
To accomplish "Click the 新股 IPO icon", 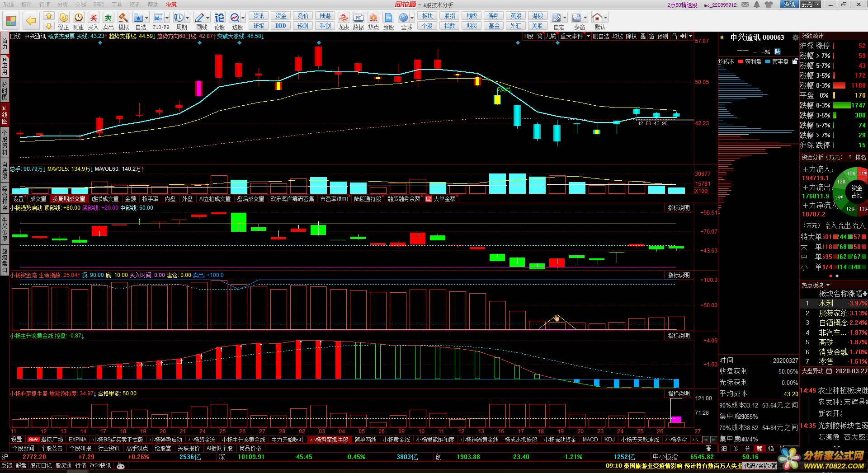I will click(x=388, y=18).
